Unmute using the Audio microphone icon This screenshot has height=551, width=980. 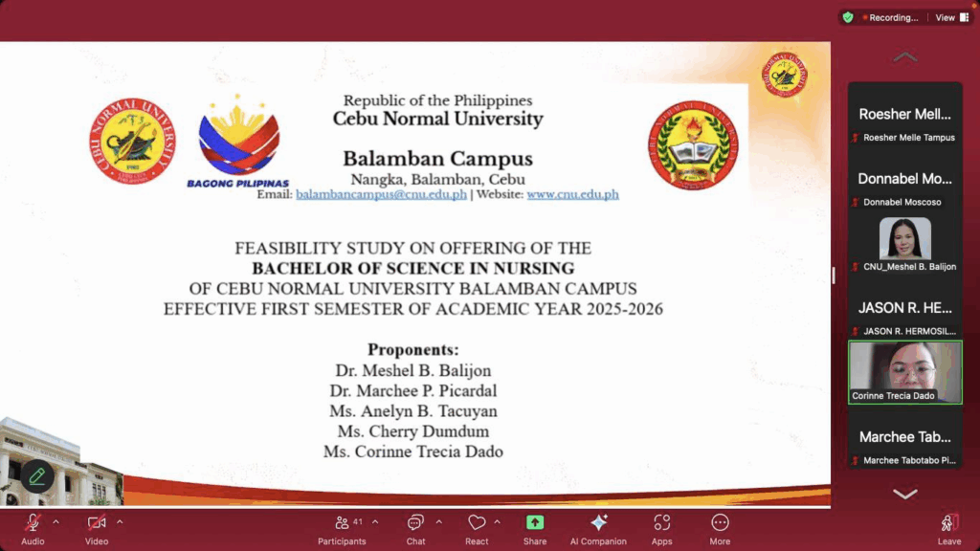click(x=33, y=522)
